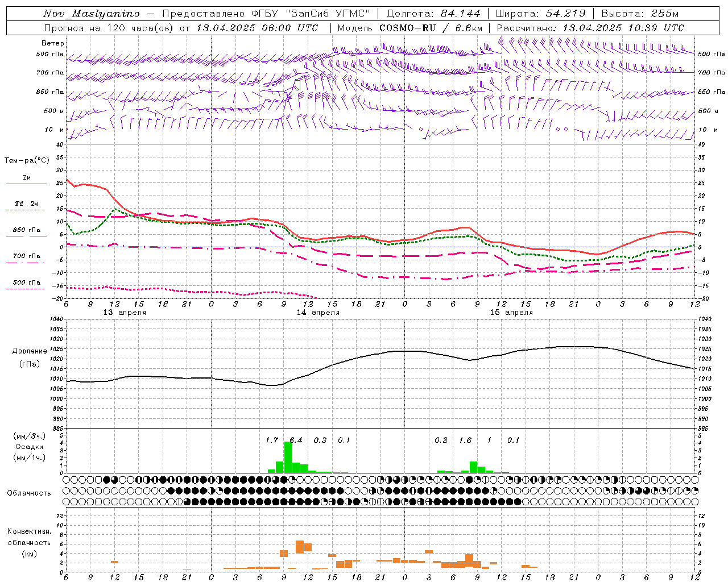This screenshot has height=582, width=728.
Task: Select the 'Прогноз на 120 часа(ов)' forecast header text
Action: click(109, 28)
